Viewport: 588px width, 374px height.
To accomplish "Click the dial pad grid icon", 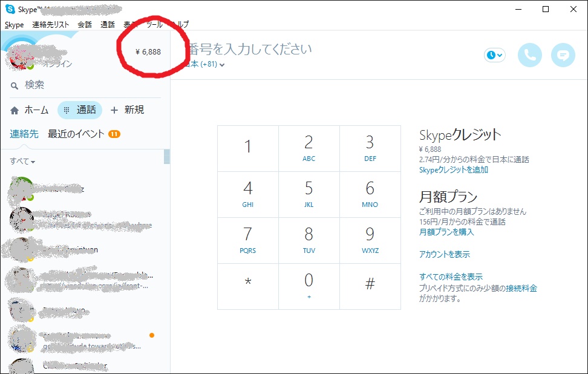I will [x=67, y=110].
